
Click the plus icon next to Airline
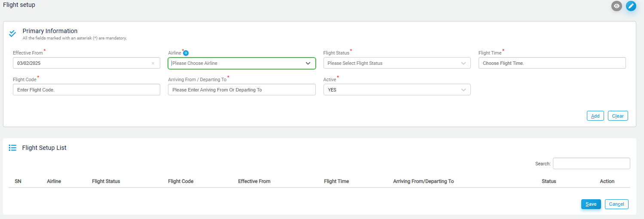point(186,53)
